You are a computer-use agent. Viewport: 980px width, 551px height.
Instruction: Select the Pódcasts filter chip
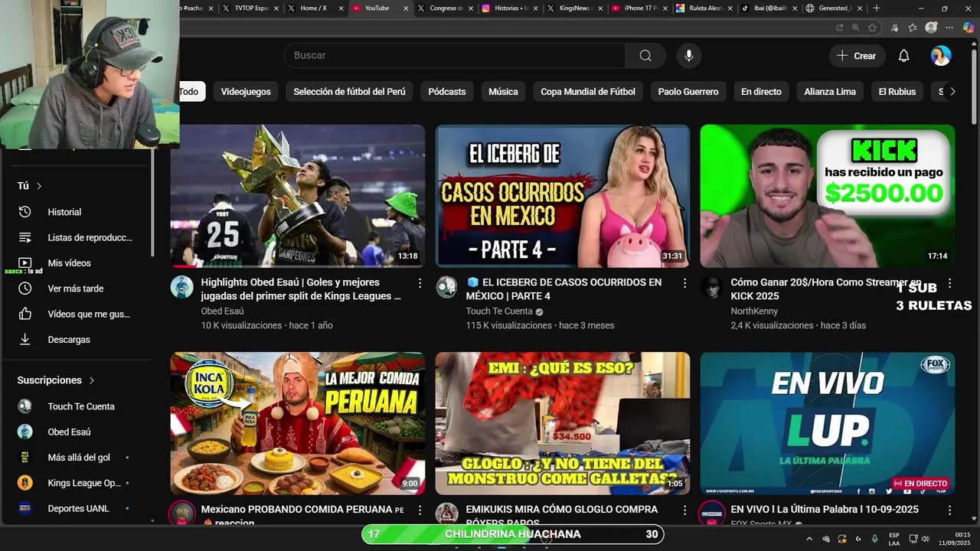447,92
